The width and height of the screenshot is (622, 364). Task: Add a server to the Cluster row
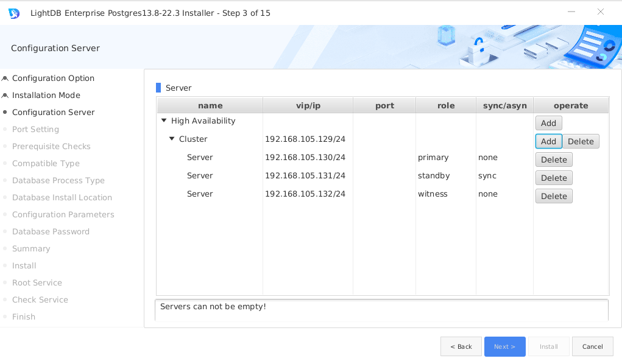(x=548, y=141)
